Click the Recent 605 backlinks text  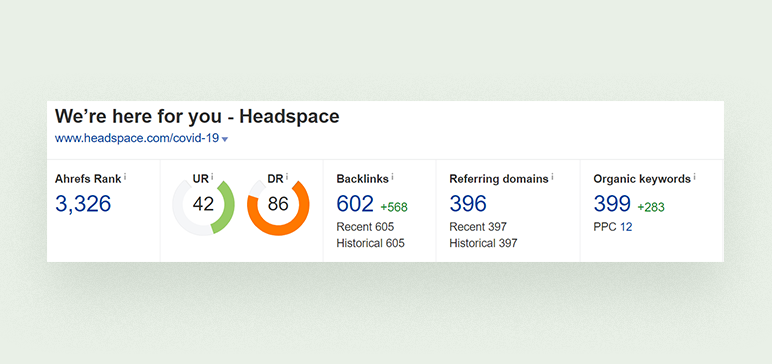click(365, 227)
